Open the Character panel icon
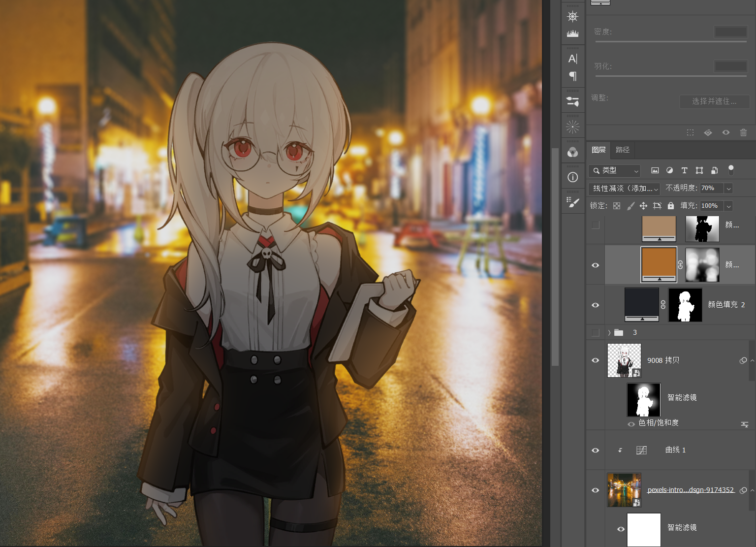The image size is (756, 547). click(x=572, y=59)
